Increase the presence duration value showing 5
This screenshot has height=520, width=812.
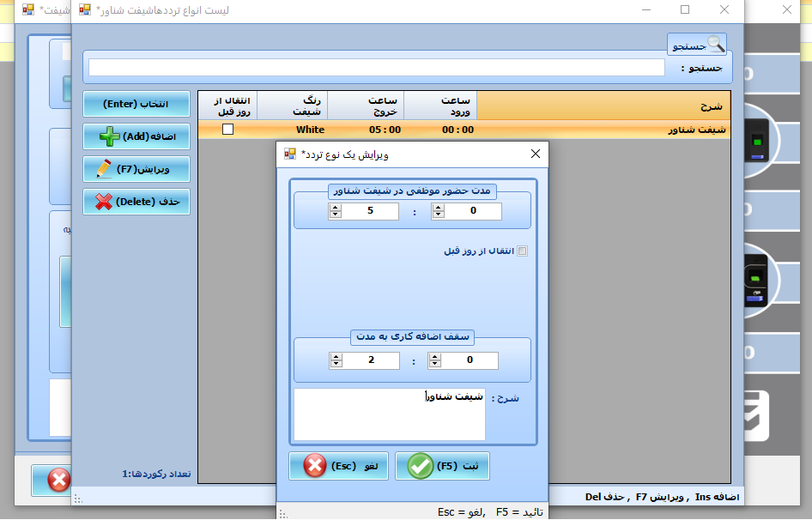coord(335,208)
